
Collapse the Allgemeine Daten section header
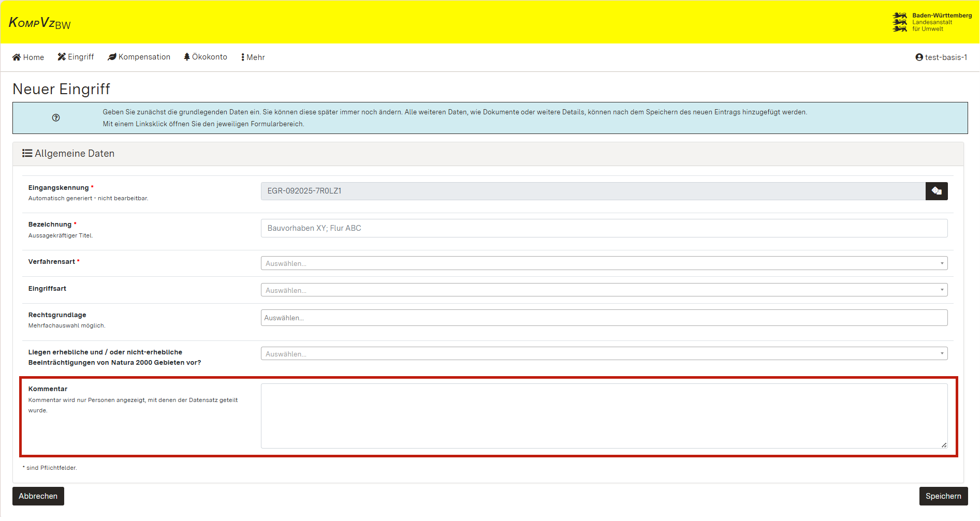pos(488,154)
